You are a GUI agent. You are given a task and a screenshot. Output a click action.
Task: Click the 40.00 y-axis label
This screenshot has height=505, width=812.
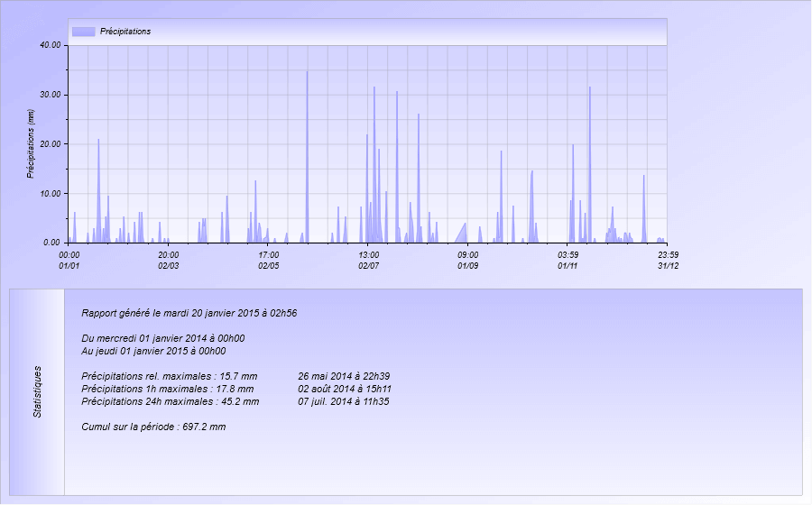click(x=50, y=45)
